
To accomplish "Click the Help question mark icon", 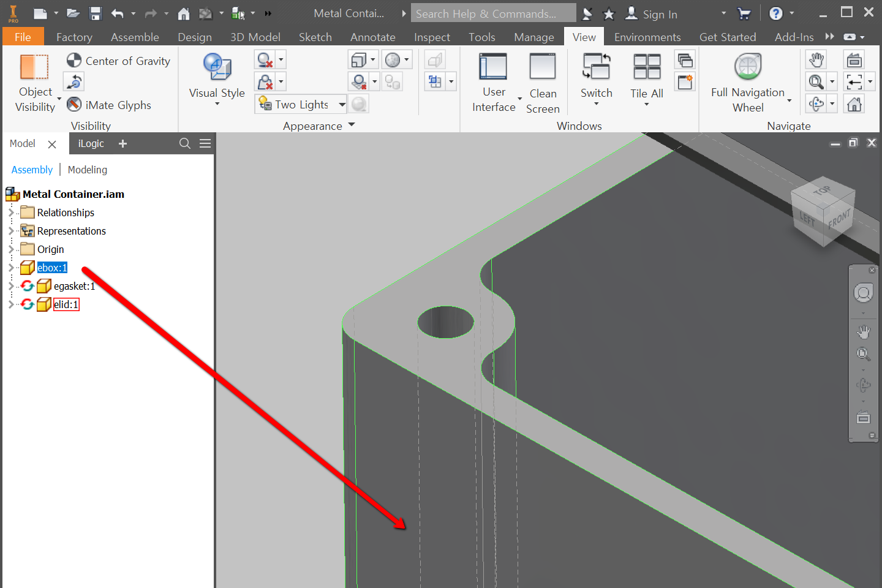I will 776,13.
